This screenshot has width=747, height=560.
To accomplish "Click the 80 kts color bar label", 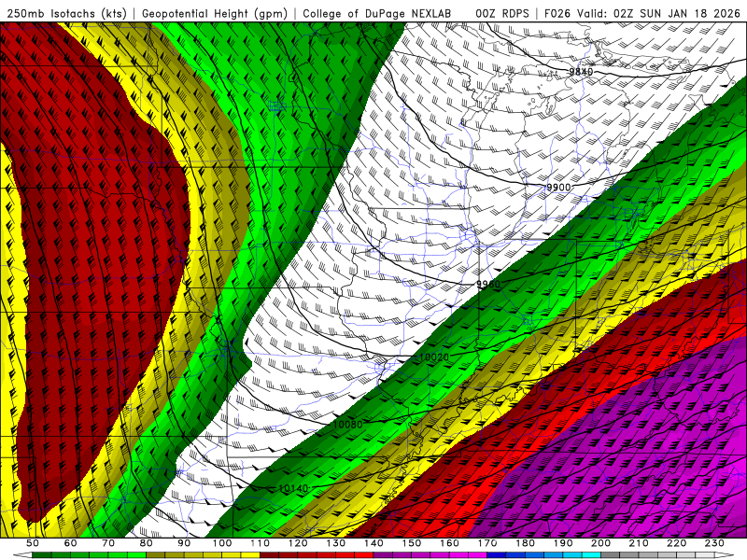I will (146, 543).
